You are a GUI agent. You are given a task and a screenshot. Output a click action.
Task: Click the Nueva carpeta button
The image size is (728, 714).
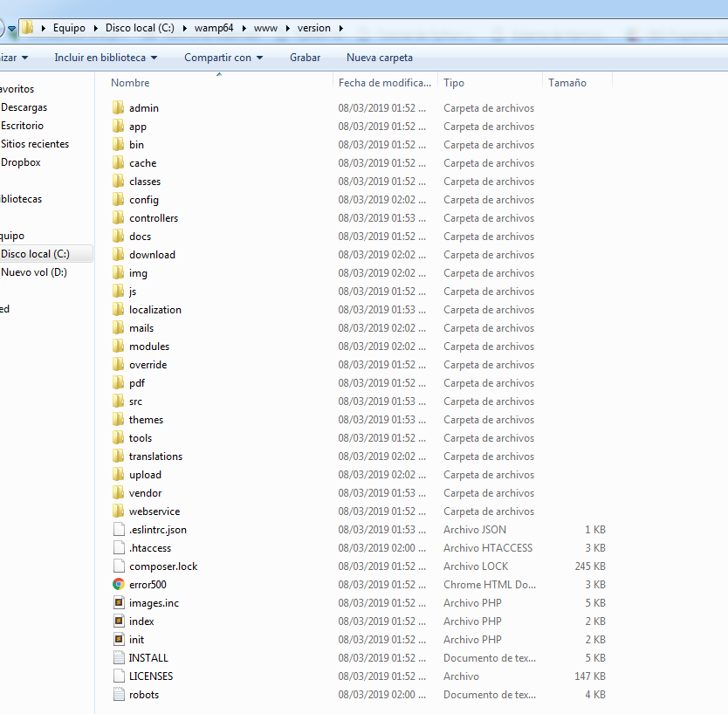[380, 58]
